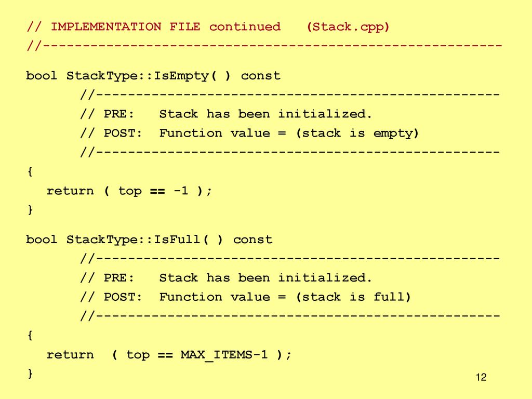Click the first 'PRE: Stack has been initialized' comment
This screenshot has height=399, width=532.
pyautogui.click(x=227, y=114)
